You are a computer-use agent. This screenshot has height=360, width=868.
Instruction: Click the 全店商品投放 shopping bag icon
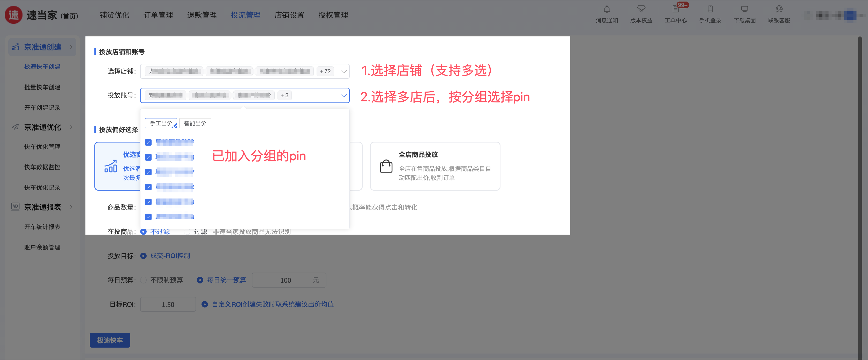click(x=386, y=166)
